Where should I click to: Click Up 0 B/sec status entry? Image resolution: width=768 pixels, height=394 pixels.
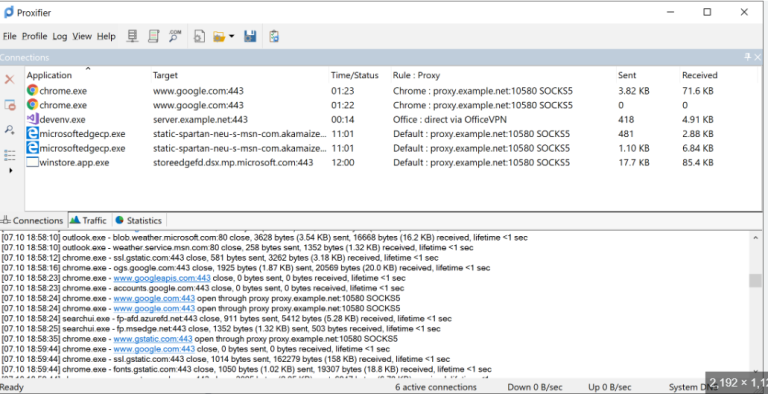pos(610,387)
